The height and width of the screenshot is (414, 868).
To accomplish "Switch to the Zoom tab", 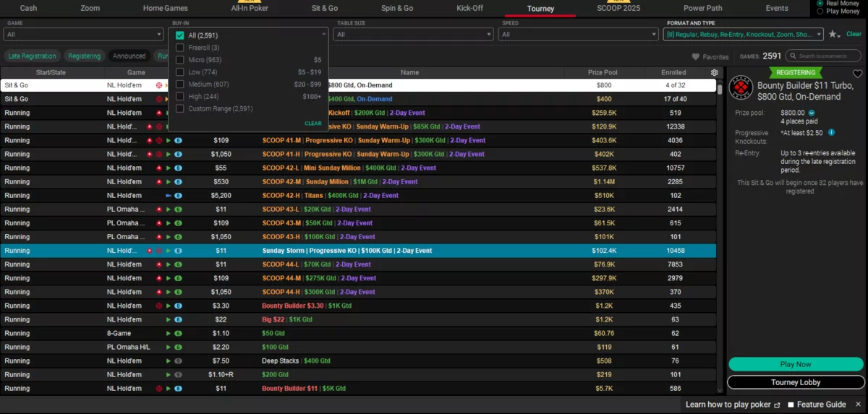I will pyautogui.click(x=90, y=9).
